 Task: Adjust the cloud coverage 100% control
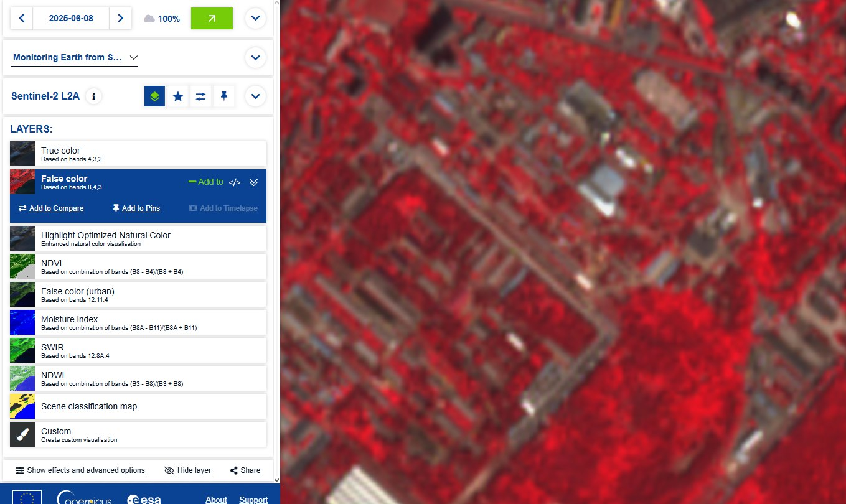(x=162, y=19)
